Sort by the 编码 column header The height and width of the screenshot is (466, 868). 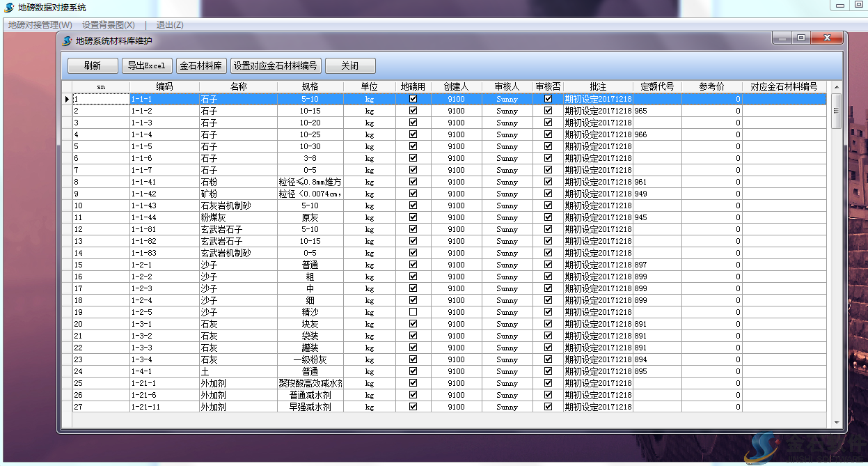[164, 87]
